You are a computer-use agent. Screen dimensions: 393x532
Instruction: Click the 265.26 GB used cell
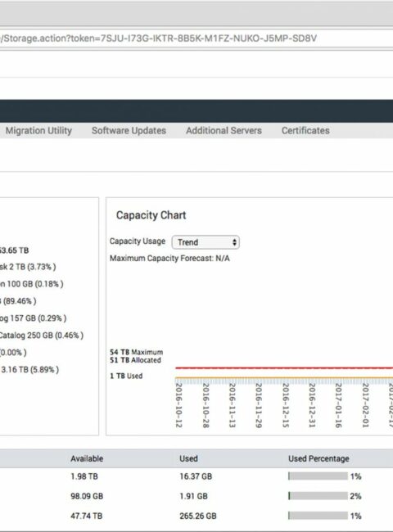198,516
